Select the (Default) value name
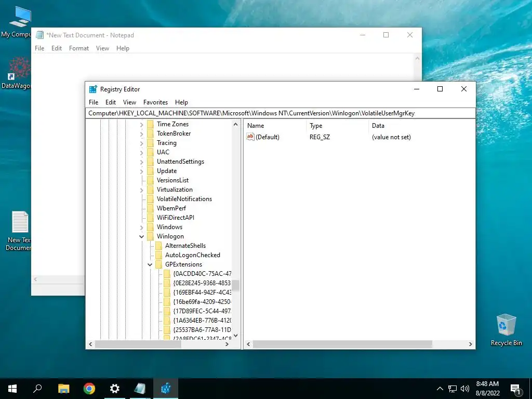The height and width of the screenshot is (399, 532). (x=268, y=137)
